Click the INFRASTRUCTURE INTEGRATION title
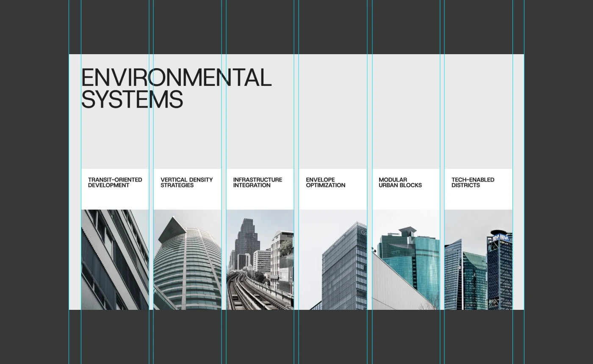 (258, 182)
